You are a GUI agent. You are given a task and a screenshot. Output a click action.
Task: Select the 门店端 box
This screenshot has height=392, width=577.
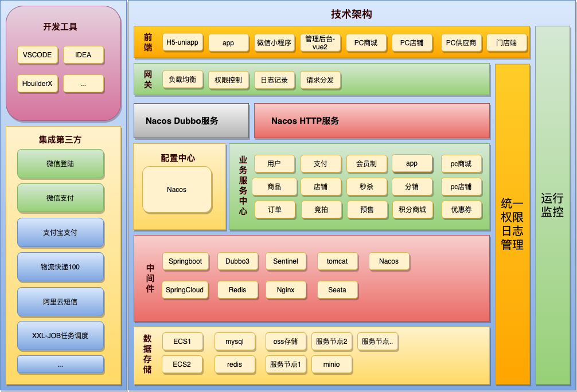click(506, 42)
